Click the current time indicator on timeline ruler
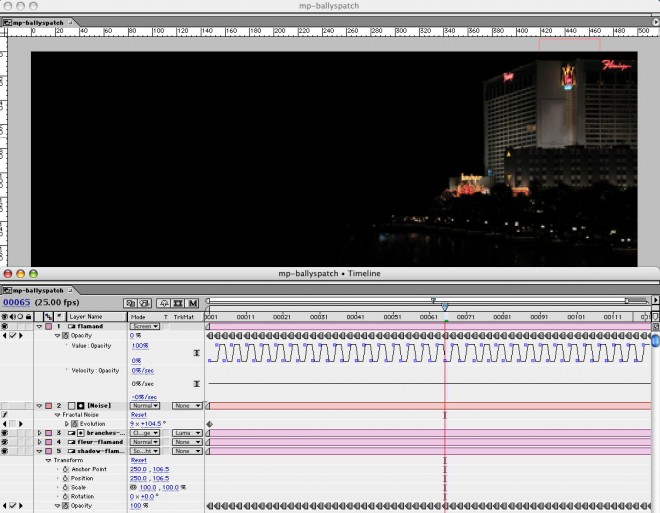660x513 pixels. [445, 308]
